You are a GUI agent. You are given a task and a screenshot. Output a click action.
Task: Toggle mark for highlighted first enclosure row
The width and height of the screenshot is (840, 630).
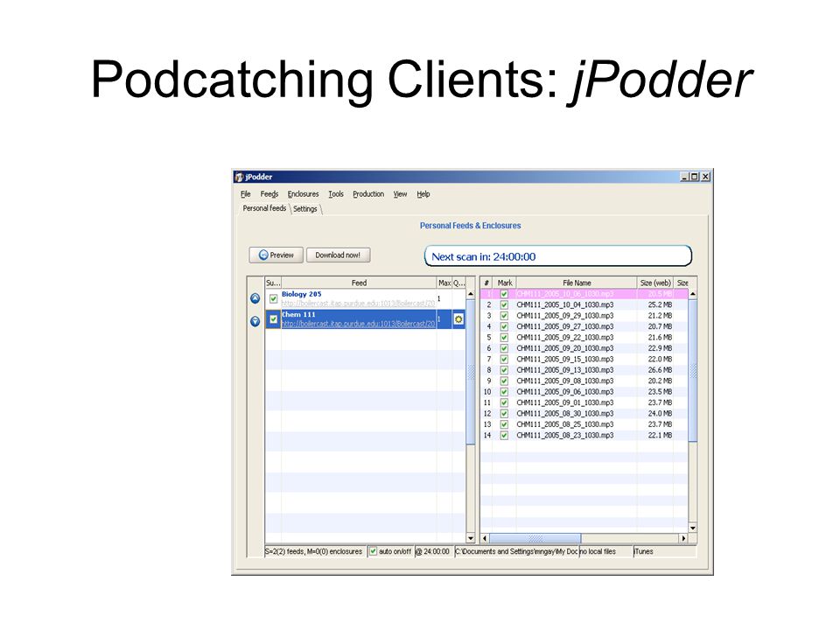pyautogui.click(x=504, y=294)
